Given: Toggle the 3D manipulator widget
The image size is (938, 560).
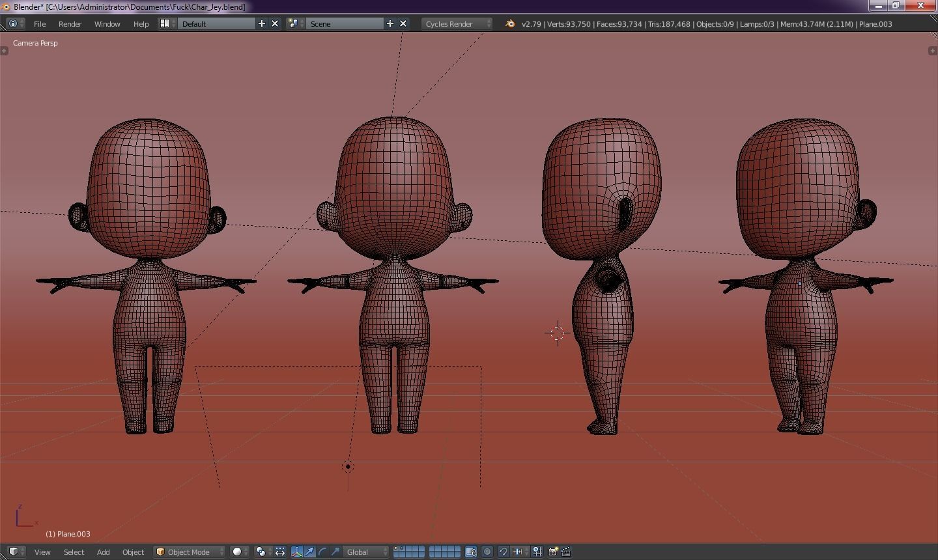Looking at the screenshot, I should 297,552.
